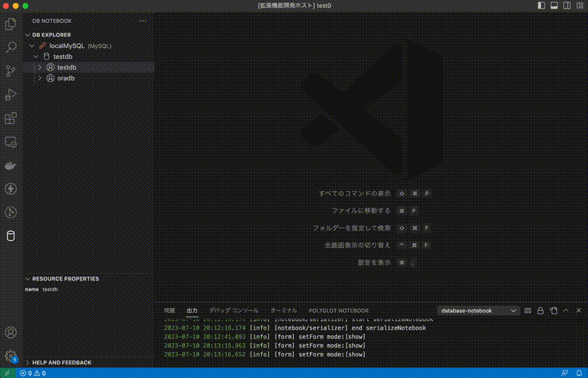
Task: Toggle secondary sidebar visibility
Action: 567,6
